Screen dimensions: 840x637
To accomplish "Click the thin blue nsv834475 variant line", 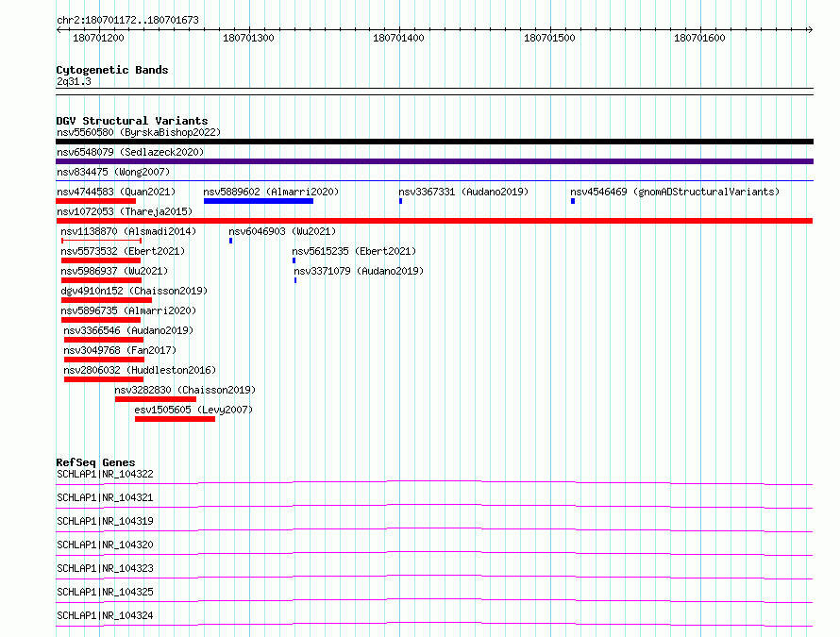I will (434, 181).
